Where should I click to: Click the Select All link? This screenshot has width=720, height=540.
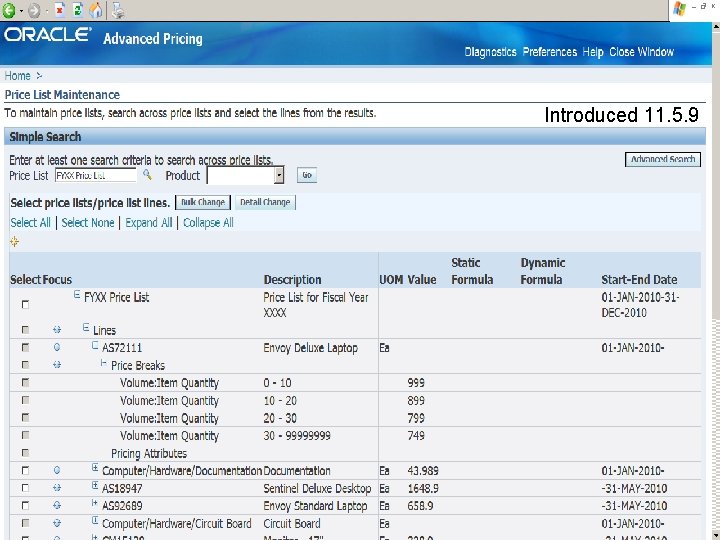pyautogui.click(x=30, y=223)
